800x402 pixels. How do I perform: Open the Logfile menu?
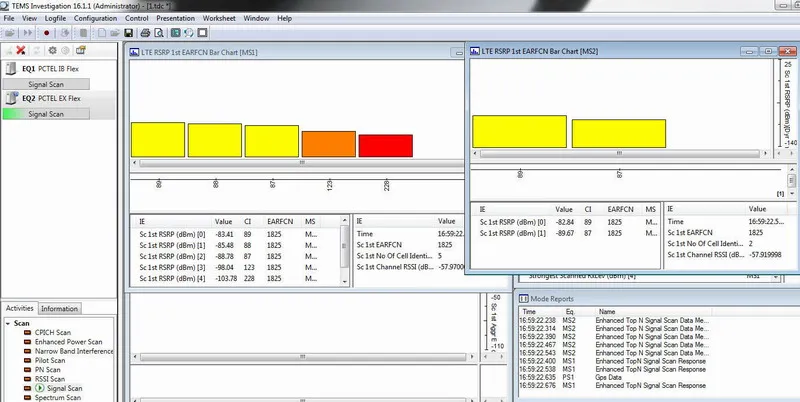click(x=54, y=18)
